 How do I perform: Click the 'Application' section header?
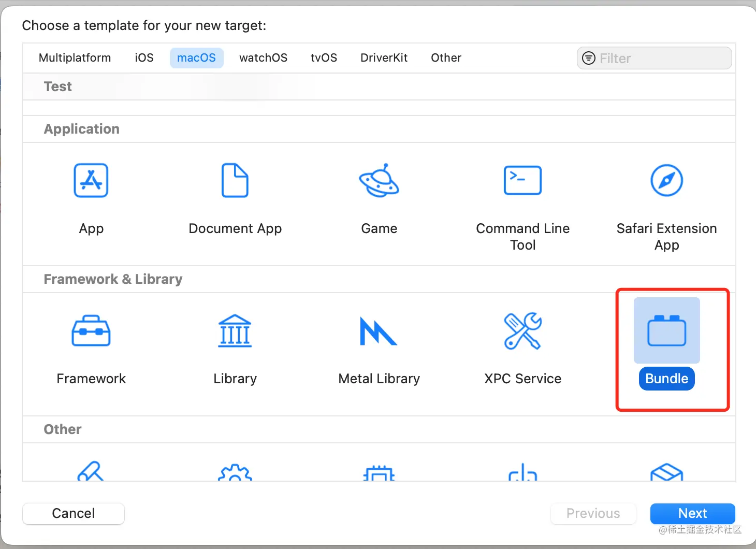(x=82, y=129)
